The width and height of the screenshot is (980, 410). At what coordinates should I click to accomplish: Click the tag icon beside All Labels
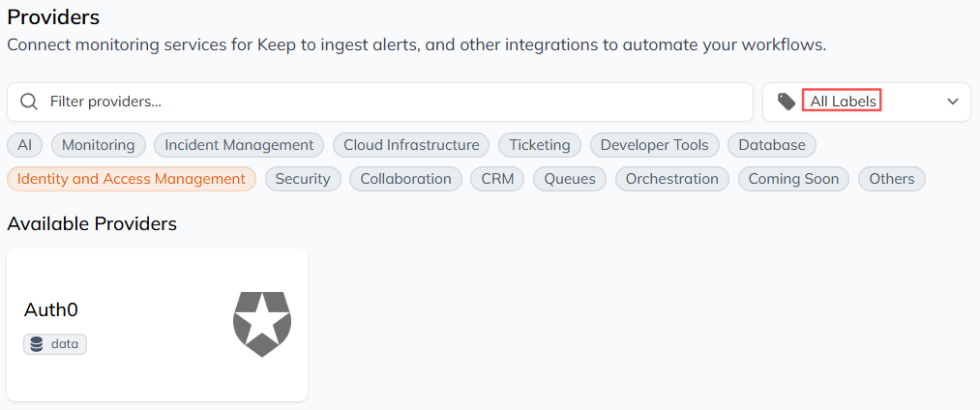coord(787,102)
